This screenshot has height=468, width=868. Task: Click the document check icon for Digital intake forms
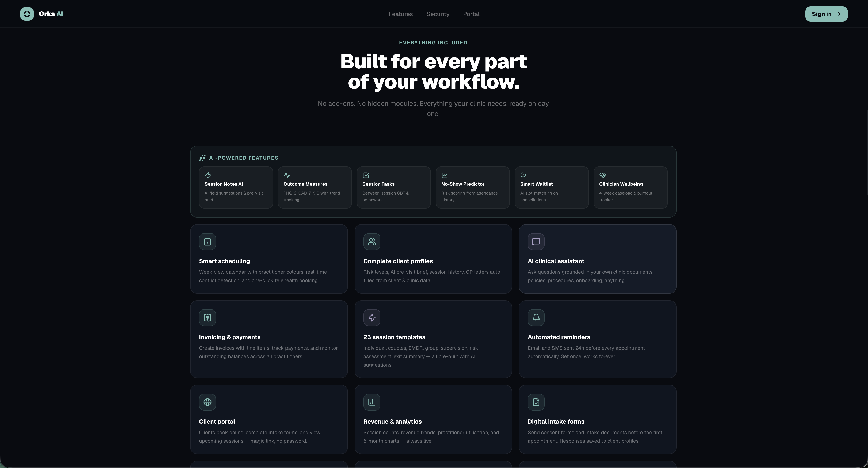click(x=536, y=402)
